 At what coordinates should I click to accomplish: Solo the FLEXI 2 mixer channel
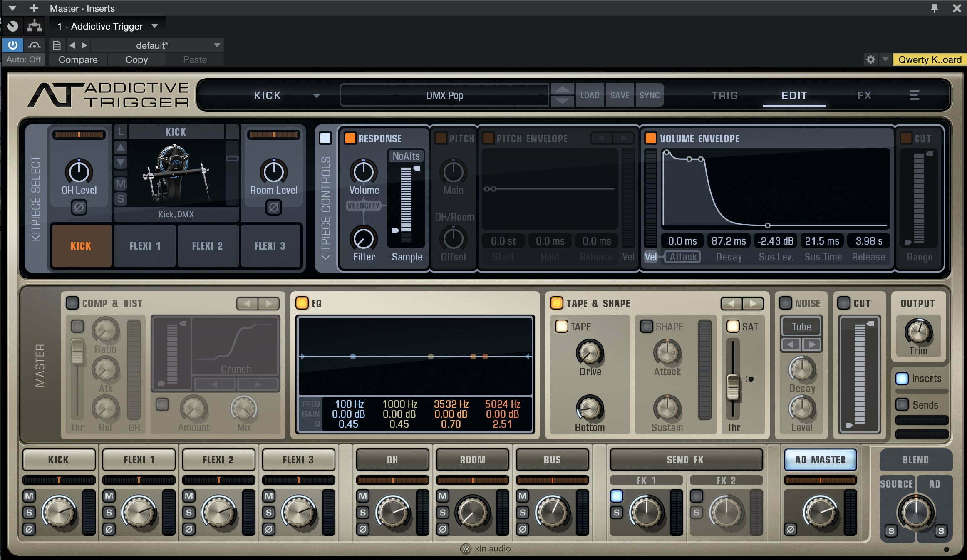pyautogui.click(x=189, y=513)
